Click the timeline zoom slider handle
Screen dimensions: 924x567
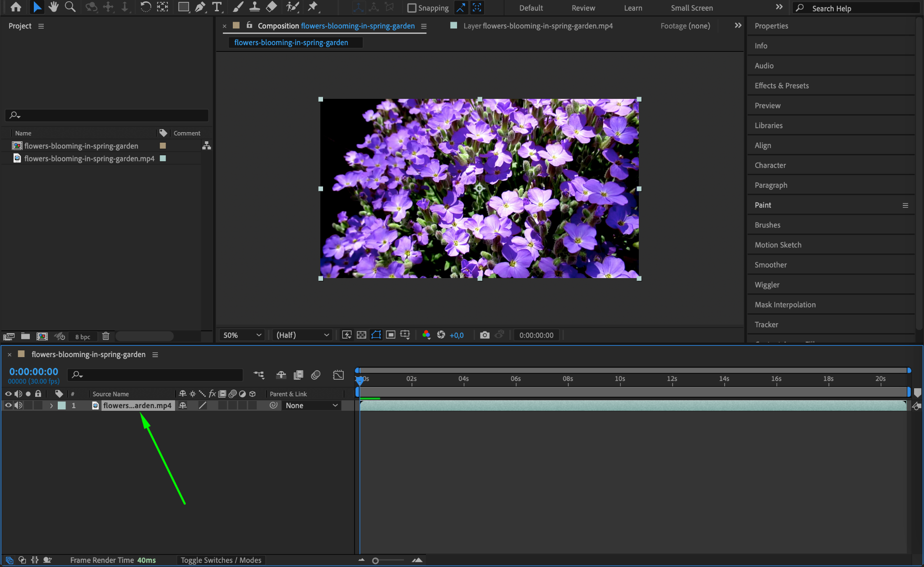click(375, 561)
